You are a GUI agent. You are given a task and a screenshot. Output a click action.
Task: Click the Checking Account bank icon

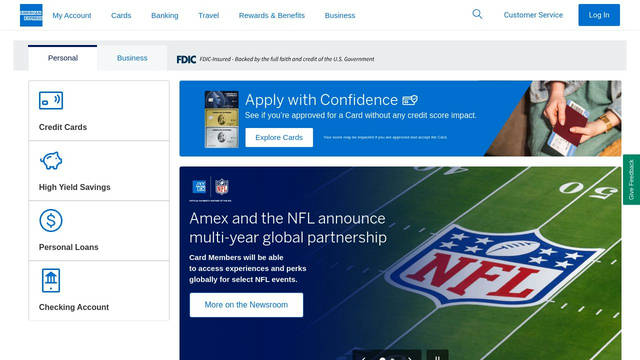click(51, 280)
